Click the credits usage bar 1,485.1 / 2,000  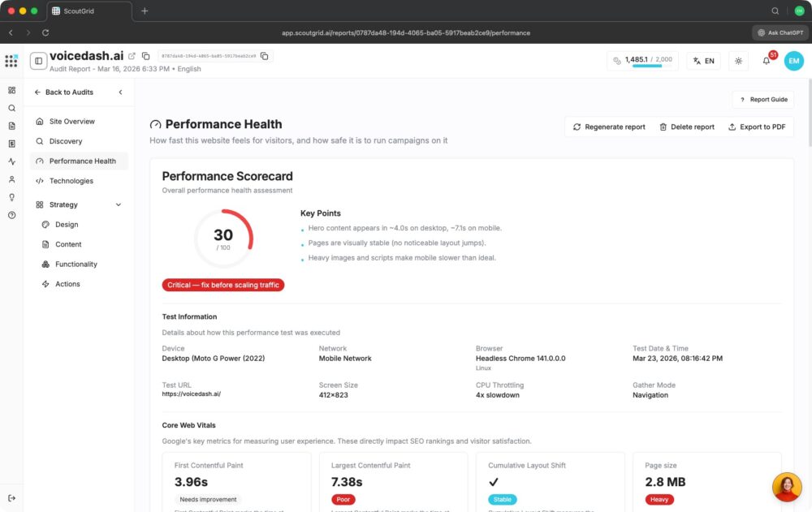point(642,61)
